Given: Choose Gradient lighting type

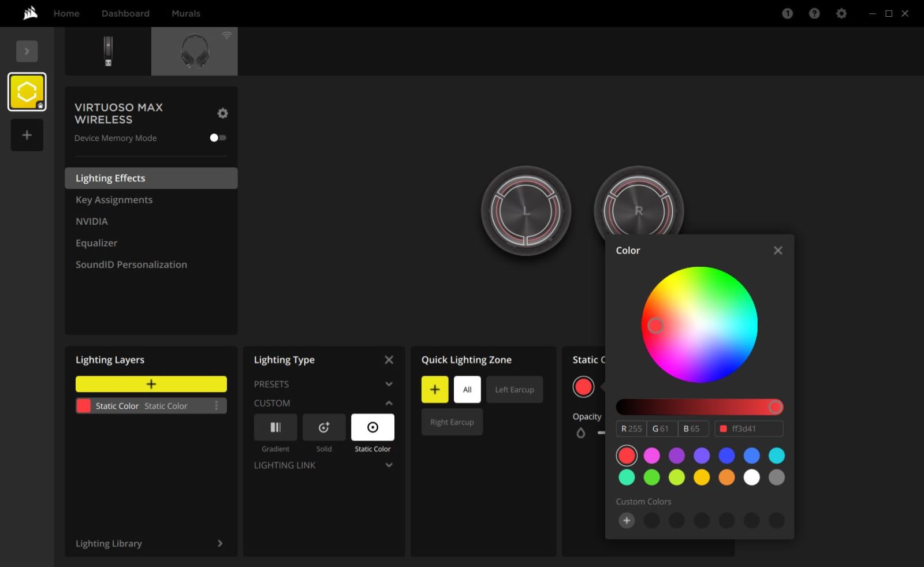Looking at the screenshot, I should click(275, 427).
